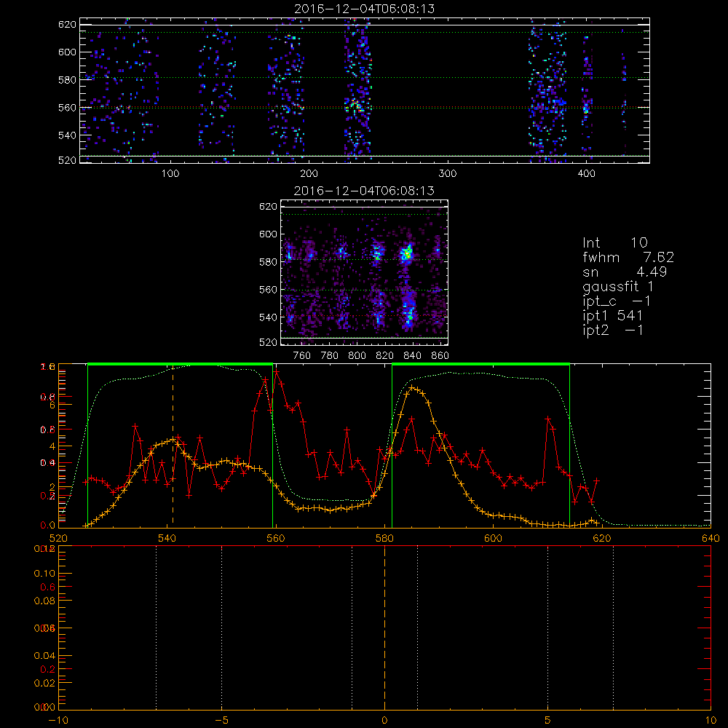Image resolution: width=728 pixels, height=728 pixels.
Task: Click the 'Int 10' parameter text
Action: coord(615,242)
